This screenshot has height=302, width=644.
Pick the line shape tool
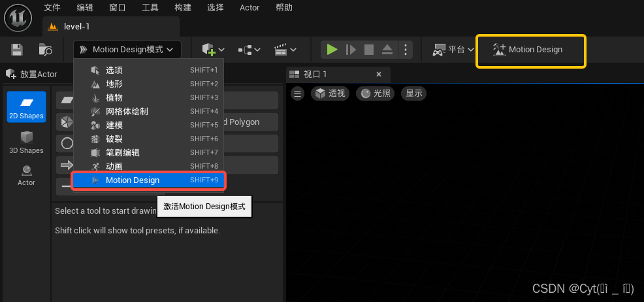tap(66, 186)
